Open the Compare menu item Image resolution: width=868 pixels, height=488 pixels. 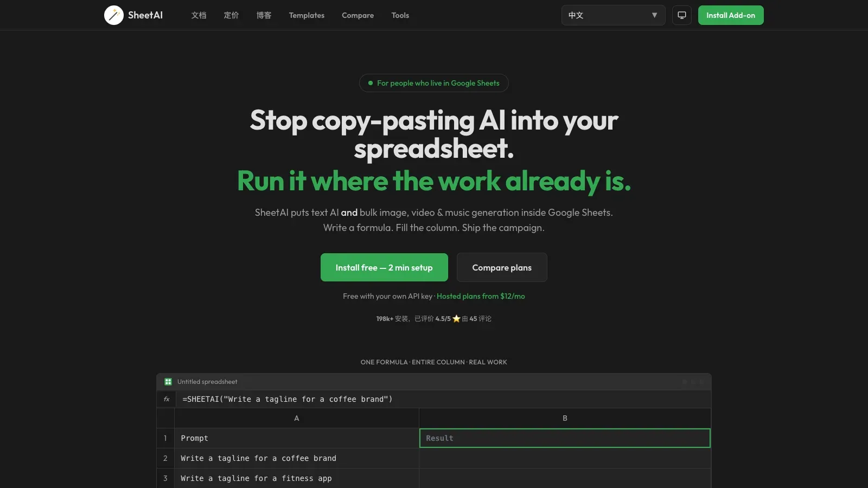358,15
